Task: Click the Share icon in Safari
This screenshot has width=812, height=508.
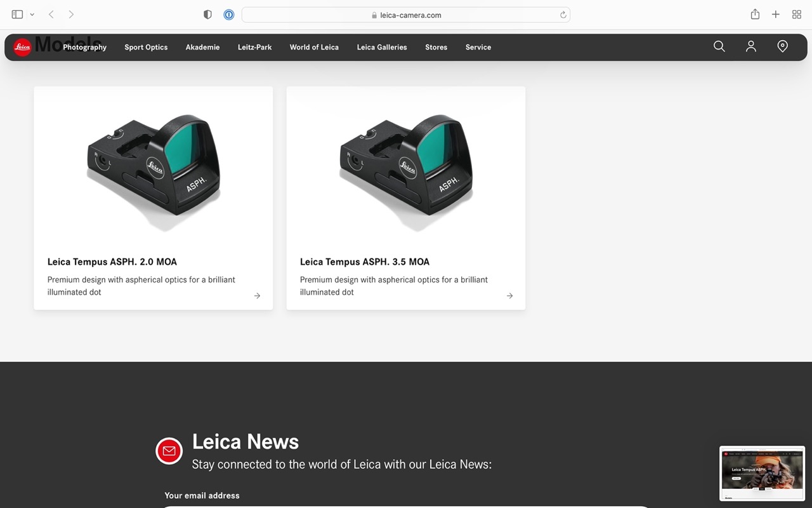Action: click(755, 14)
